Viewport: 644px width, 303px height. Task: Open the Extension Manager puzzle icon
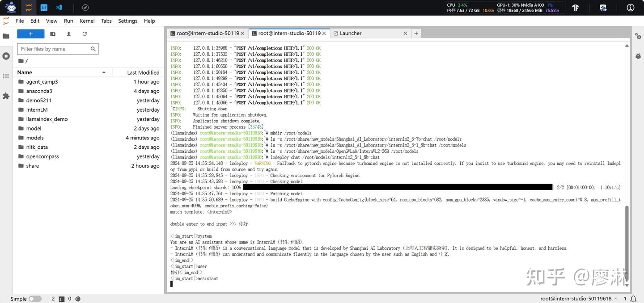point(6,96)
